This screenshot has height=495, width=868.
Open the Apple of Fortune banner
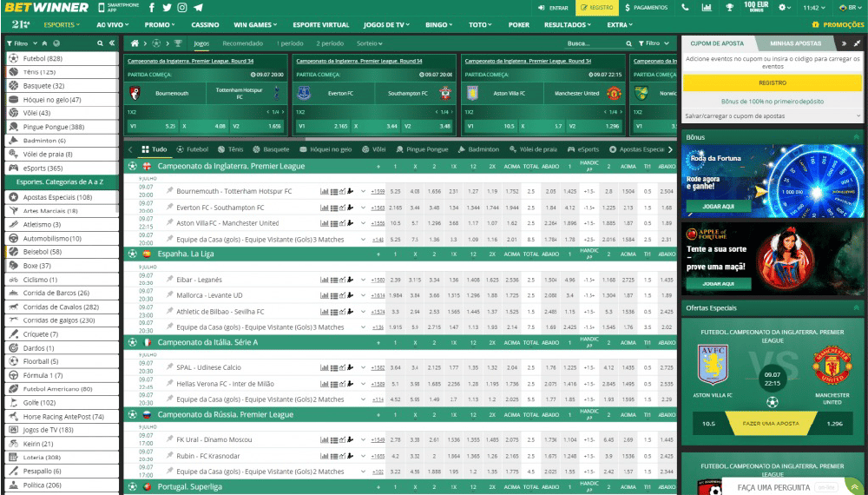(x=773, y=258)
